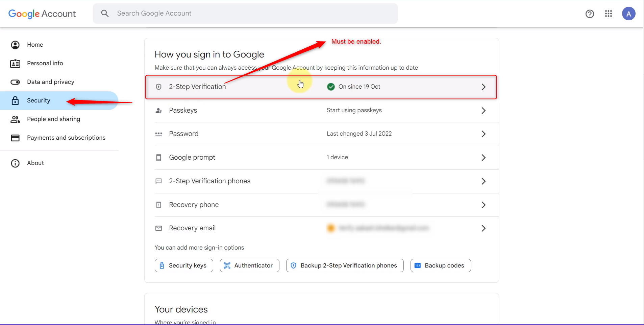Image resolution: width=644 pixels, height=325 pixels.
Task: Open Backup codes option
Action: 441,265
